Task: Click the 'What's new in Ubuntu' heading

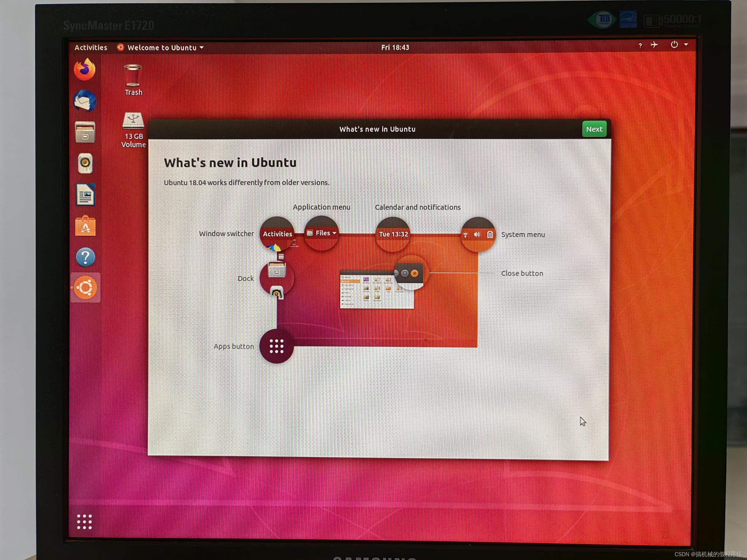Action: pos(230,163)
